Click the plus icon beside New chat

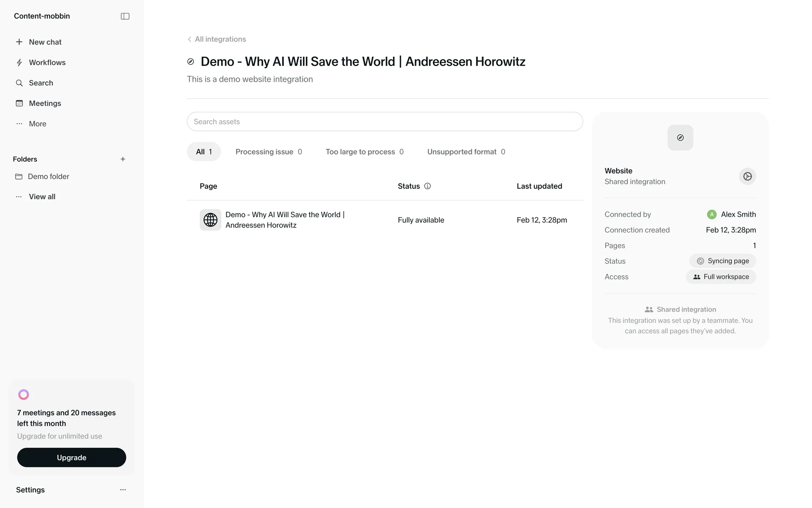(x=19, y=42)
